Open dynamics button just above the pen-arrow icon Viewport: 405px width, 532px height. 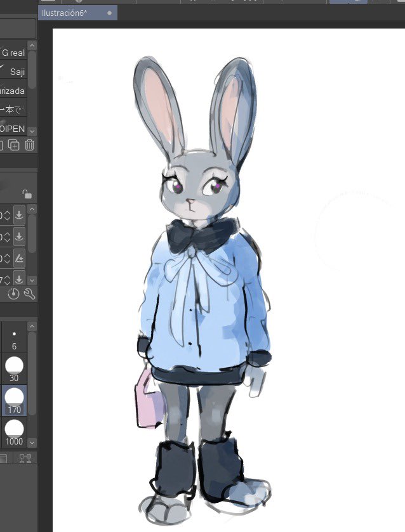pos(19,237)
